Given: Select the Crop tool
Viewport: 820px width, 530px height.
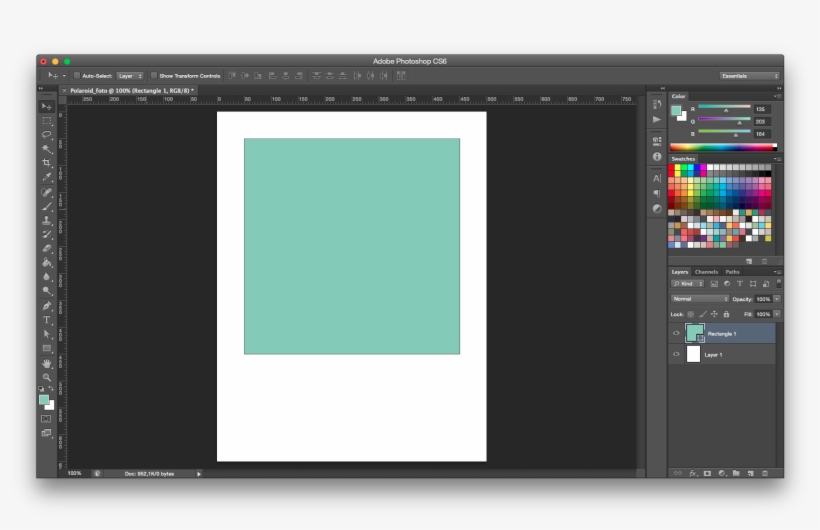Looking at the screenshot, I should pyautogui.click(x=47, y=162).
